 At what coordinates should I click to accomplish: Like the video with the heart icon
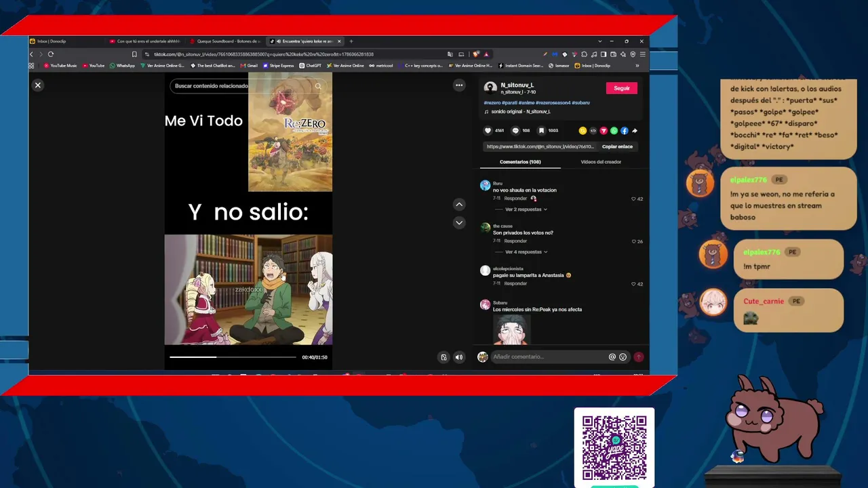pos(488,130)
